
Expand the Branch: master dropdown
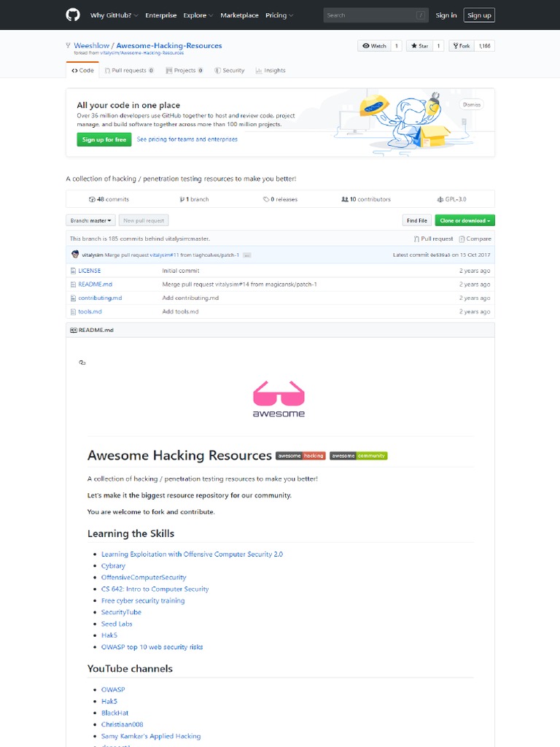[x=90, y=220]
